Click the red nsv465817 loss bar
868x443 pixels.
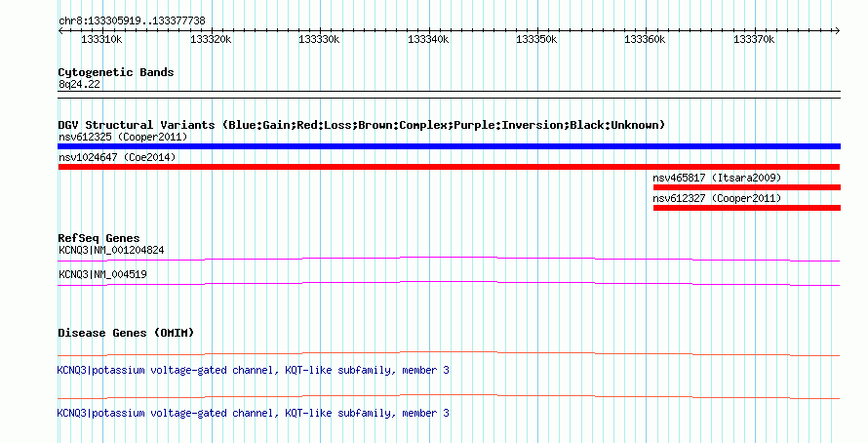(x=747, y=187)
